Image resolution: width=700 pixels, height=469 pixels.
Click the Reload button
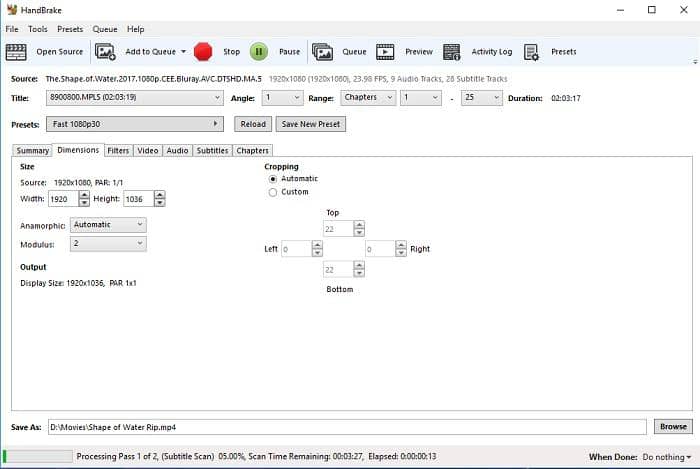pos(253,124)
